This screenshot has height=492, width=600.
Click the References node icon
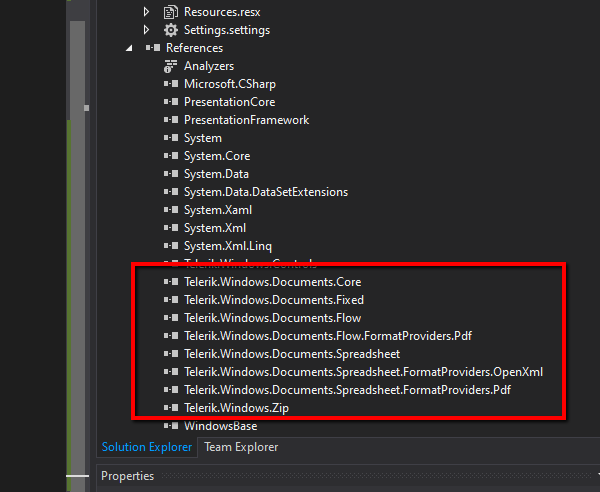point(152,48)
